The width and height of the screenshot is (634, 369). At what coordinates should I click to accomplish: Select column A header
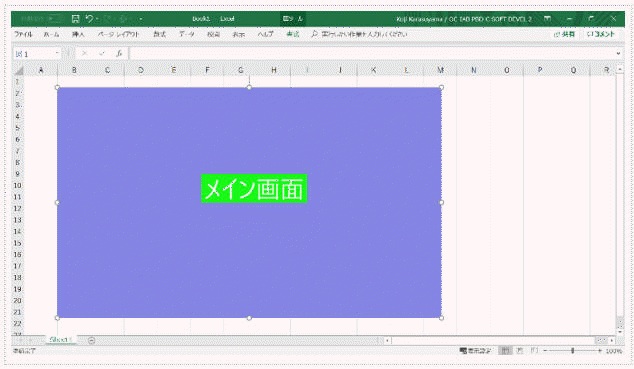[41, 70]
